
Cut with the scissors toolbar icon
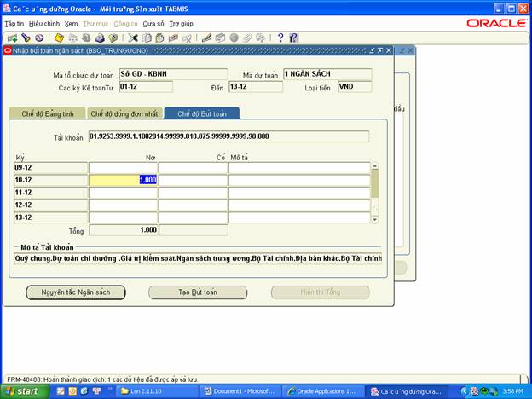coord(133,38)
